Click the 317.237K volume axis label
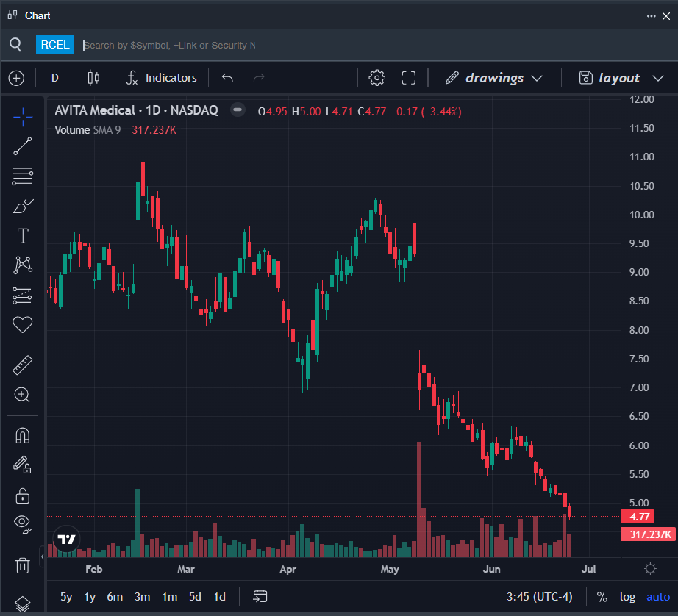Screen dimensions: 678x616 pos(648,534)
